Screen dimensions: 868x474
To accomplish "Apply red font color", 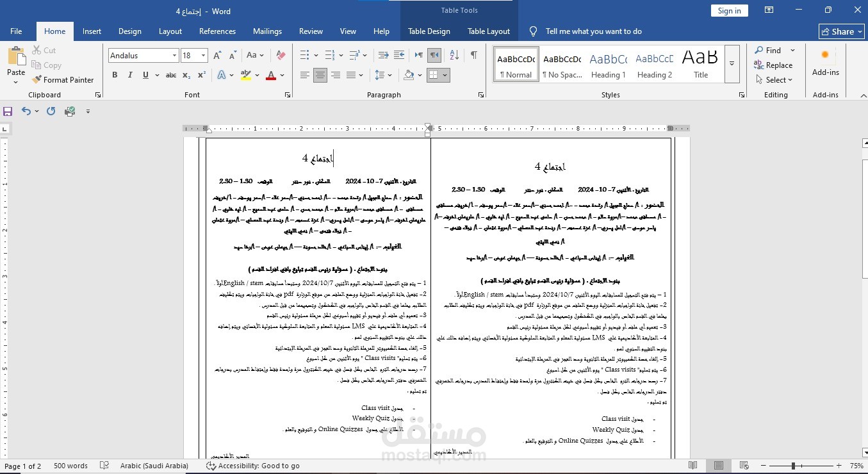I will click(x=271, y=75).
